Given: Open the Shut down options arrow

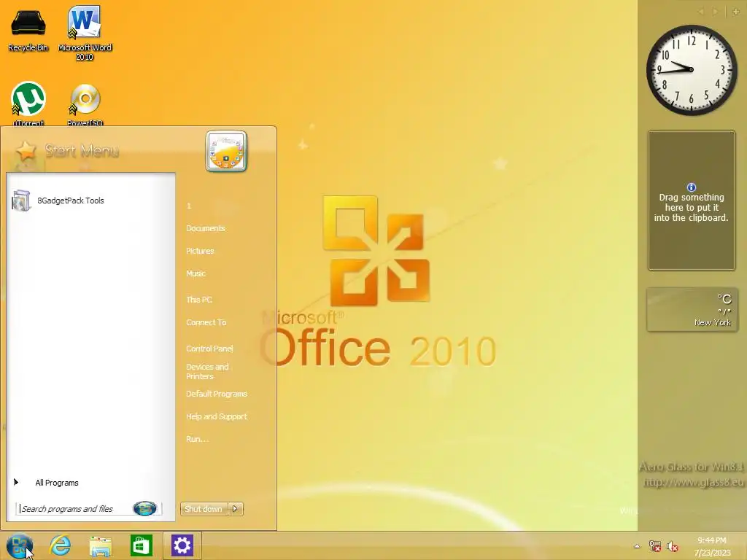Looking at the screenshot, I should click(x=236, y=508).
